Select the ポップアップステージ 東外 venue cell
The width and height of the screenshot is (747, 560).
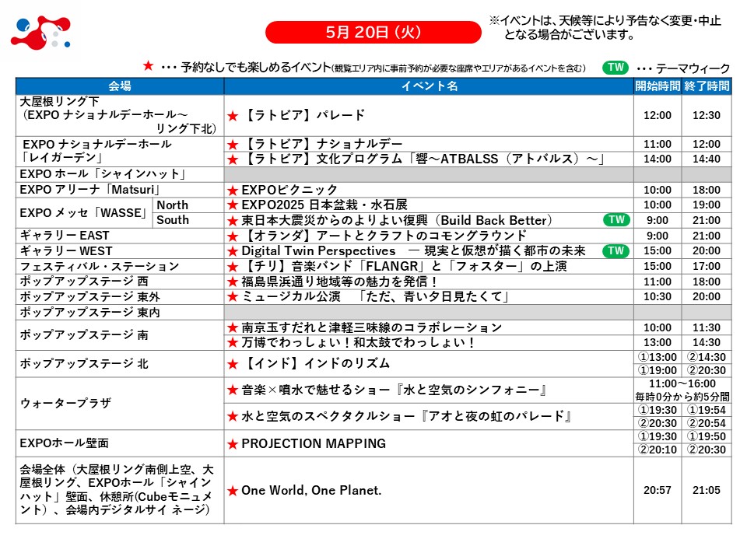tap(120, 296)
